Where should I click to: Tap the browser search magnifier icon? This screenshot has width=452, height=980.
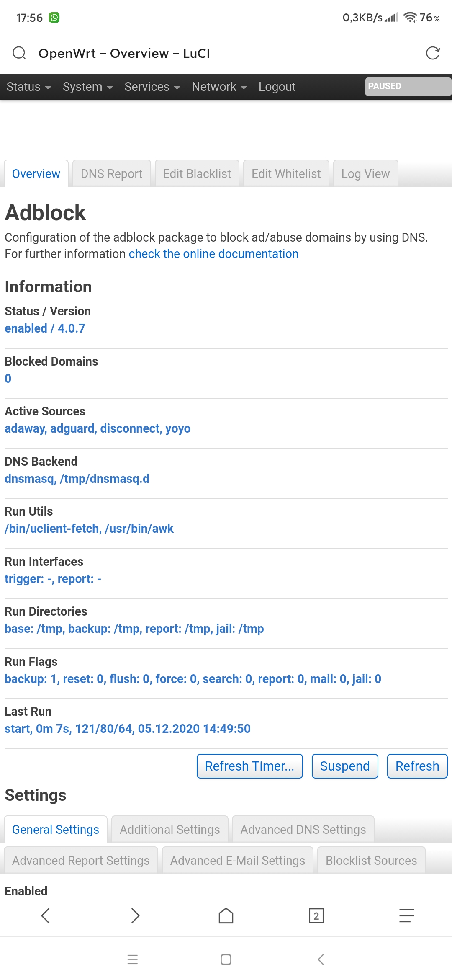tap(19, 53)
